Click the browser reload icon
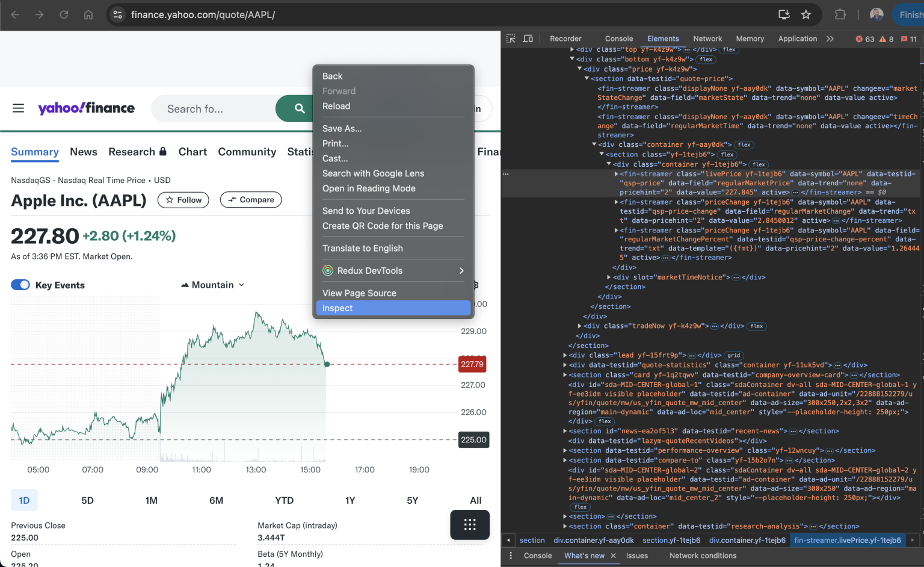924x567 pixels. (x=64, y=14)
